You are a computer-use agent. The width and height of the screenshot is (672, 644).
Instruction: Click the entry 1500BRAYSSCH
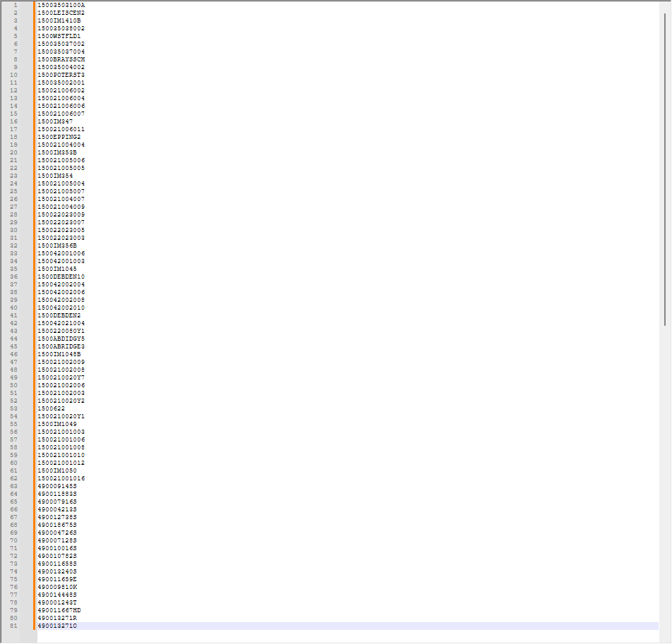coord(61,59)
